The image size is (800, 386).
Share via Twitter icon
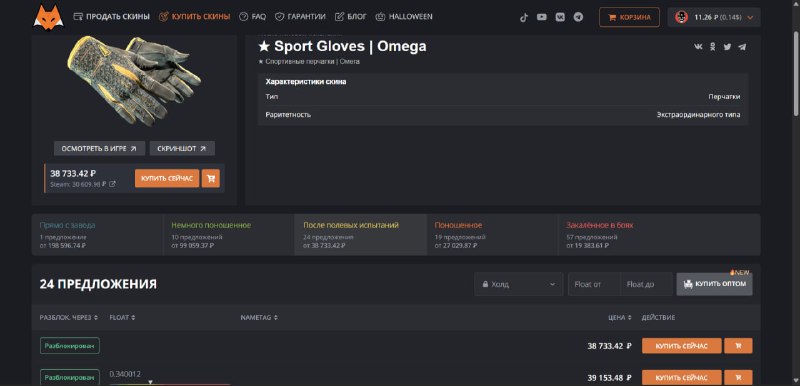[727, 47]
